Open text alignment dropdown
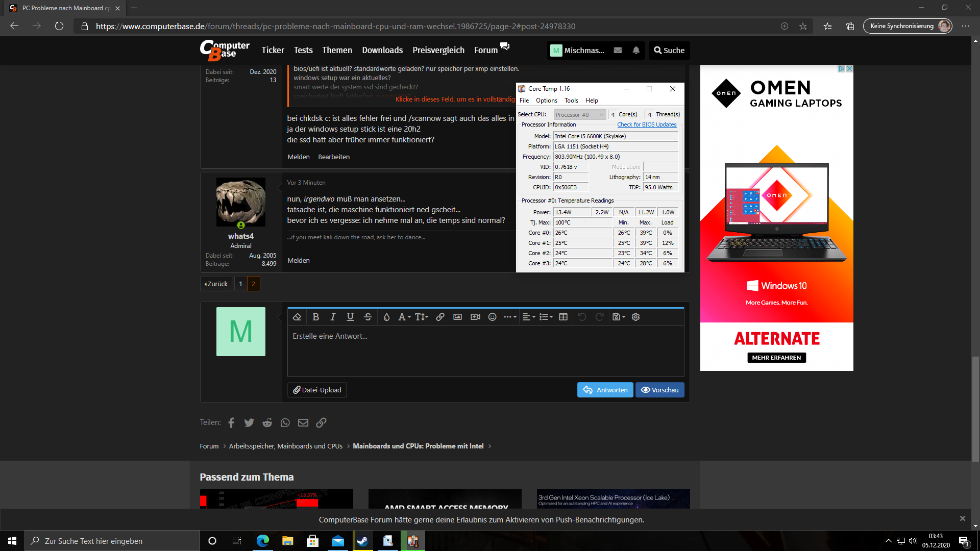980x551 pixels. click(529, 317)
